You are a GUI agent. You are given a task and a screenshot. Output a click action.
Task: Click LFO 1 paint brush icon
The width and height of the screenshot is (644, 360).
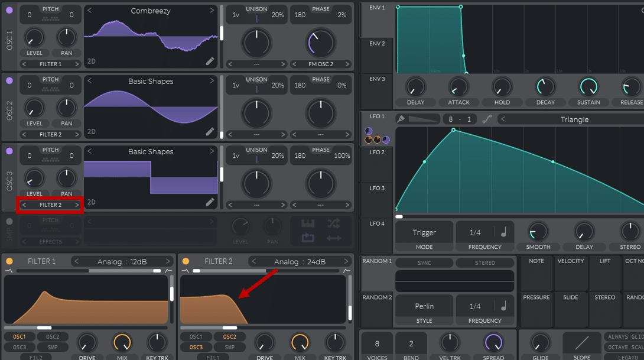coord(401,119)
